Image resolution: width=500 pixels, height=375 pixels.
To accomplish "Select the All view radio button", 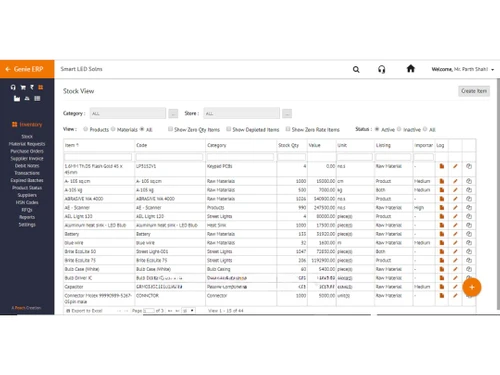I will click(142, 129).
